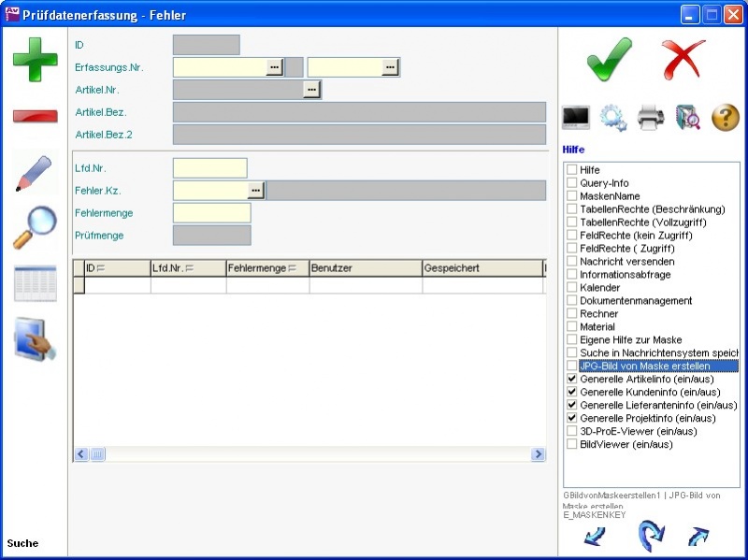This screenshot has height=560, width=748.
Task: Click the printer icon
Action: click(651, 118)
